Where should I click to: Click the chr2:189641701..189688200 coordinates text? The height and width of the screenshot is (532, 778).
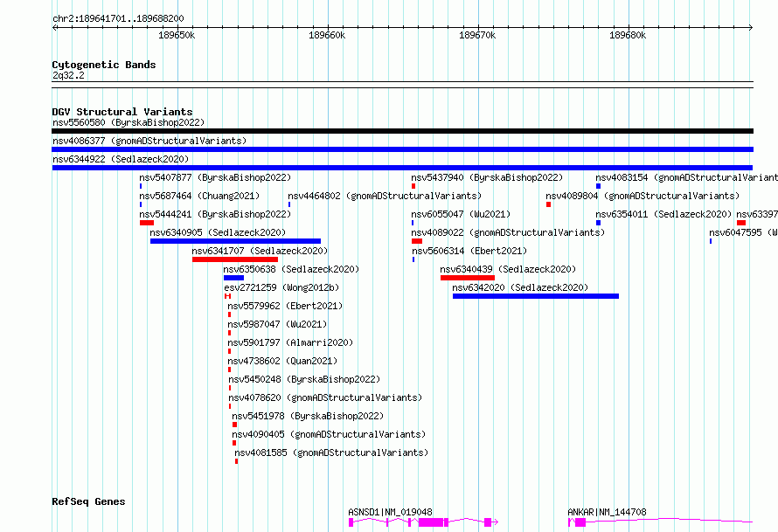click(118, 19)
